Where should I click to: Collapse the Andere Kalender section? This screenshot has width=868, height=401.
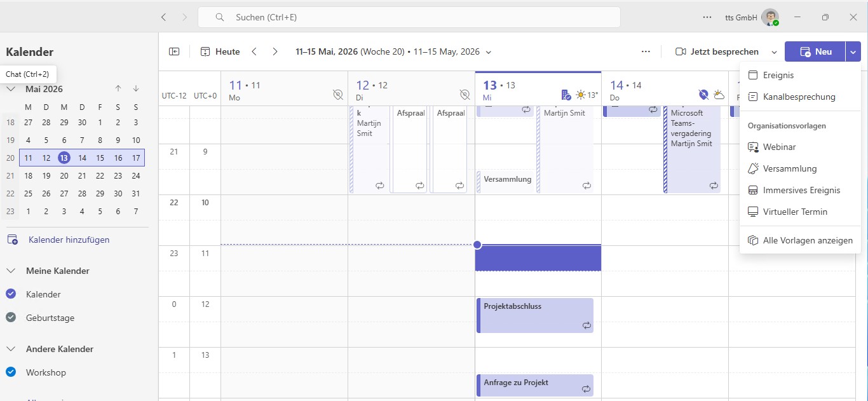tap(11, 349)
